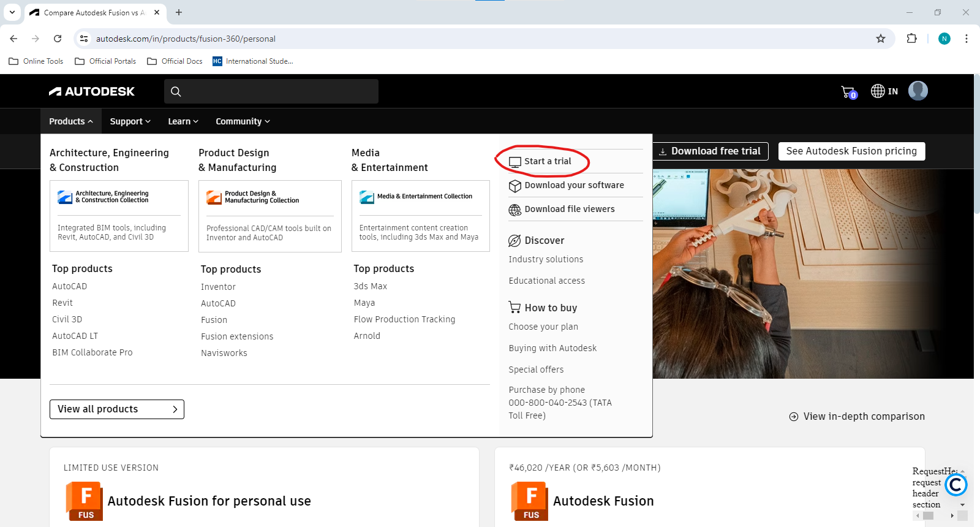
Task: Open the Chrome profile N icon
Action: (x=944, y=39)
